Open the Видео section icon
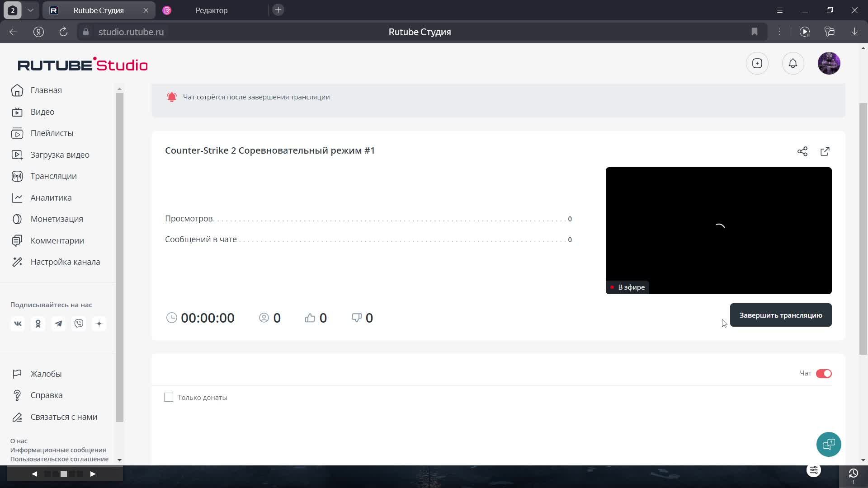The image size is (868, 488). (x=17, y=112)
